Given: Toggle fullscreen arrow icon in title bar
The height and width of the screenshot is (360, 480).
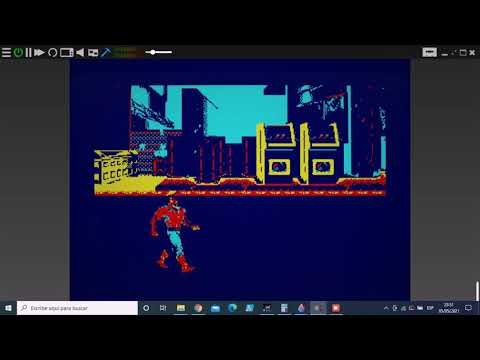Looking at the screenshot, I should [x=454, y=53].
